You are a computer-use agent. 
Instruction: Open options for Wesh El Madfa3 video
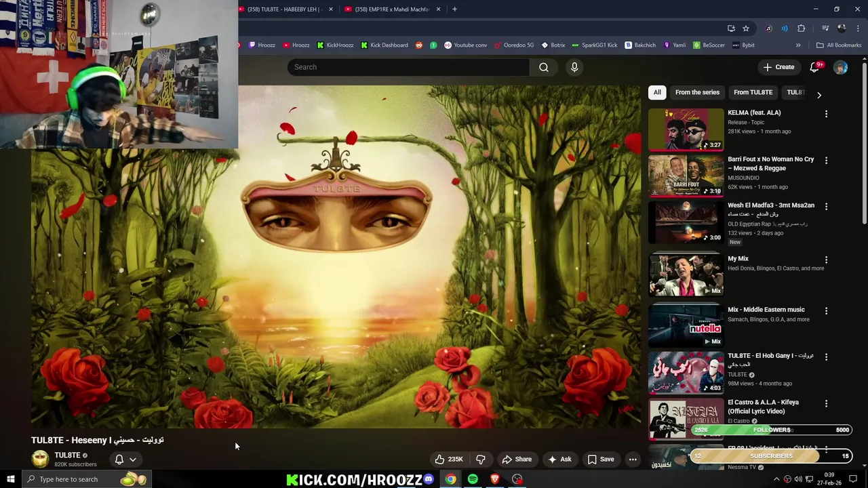pyautogui.click(x=826, y=207)
